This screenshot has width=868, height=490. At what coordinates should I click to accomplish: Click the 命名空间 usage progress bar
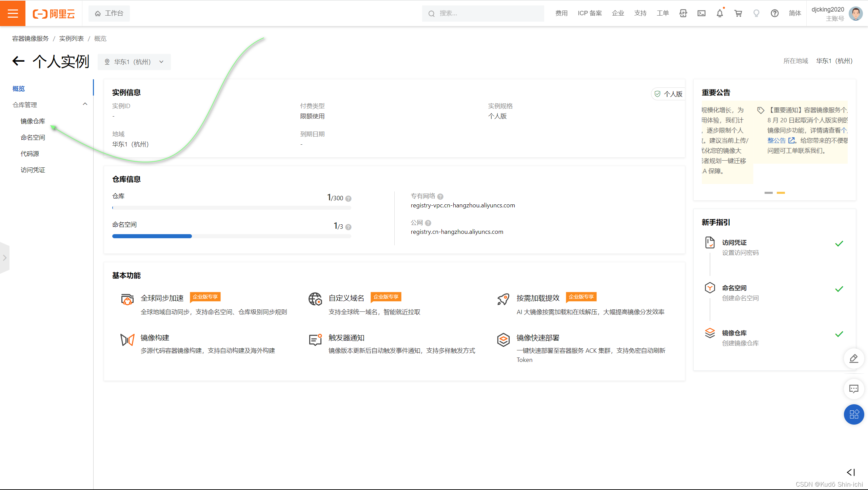click(x=232, y=236)
